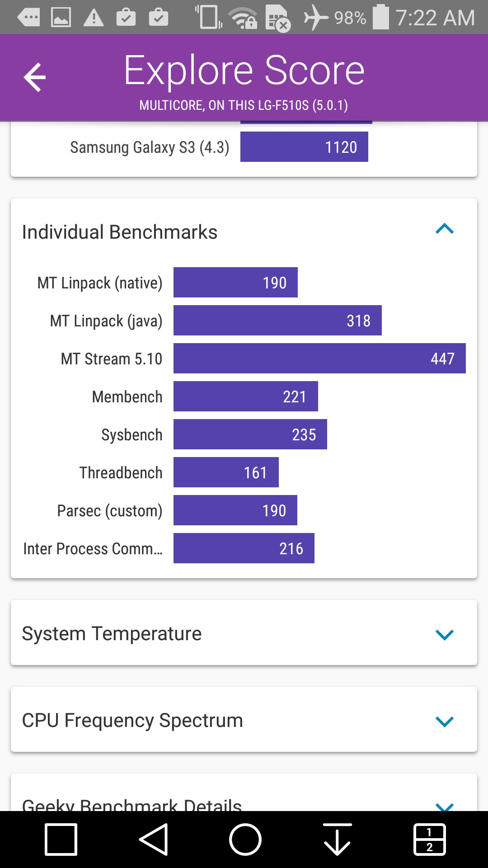Tap the Wi-Fi status icon
Screen dimensions: 488x868
[x=243, y=18]
